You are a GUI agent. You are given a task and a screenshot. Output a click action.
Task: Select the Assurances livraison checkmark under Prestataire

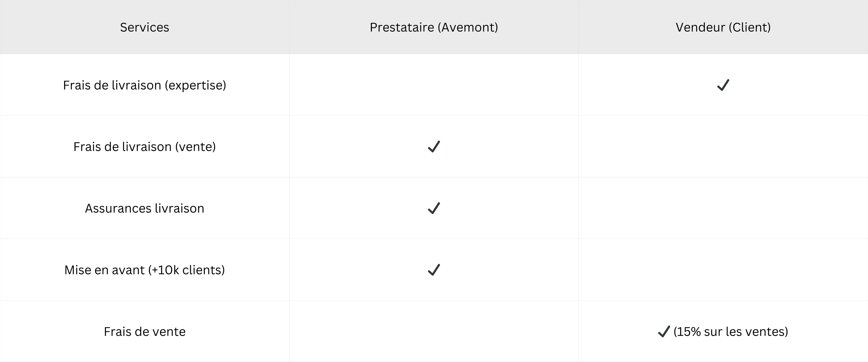click(x=434, y=208)
